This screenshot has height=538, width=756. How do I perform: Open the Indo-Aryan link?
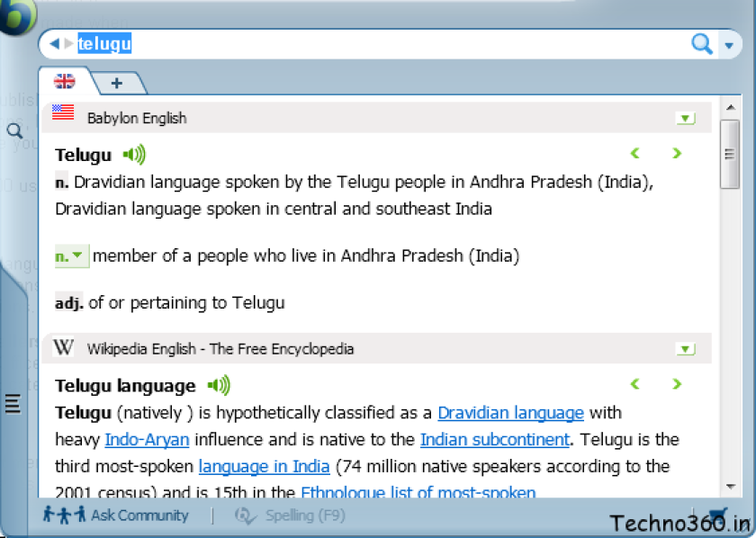click(x=147, y=440)
